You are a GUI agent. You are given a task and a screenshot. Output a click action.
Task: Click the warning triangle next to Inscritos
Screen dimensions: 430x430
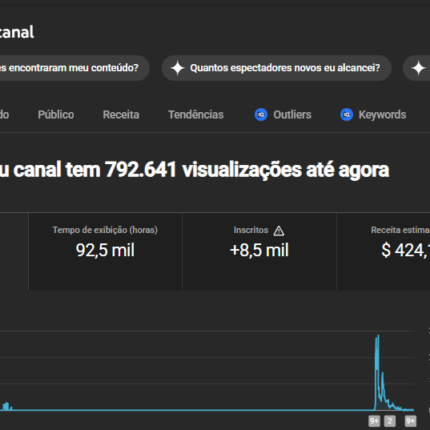point(279,231)
